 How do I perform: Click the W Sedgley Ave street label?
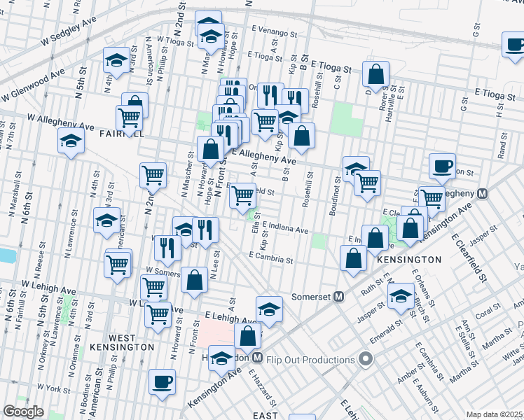coord(68,31)
